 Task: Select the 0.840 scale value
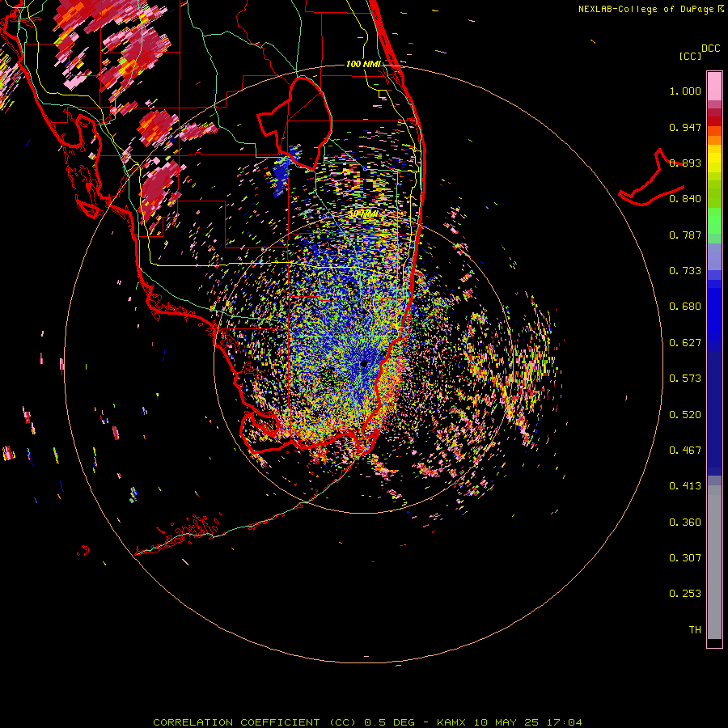(x=685, y=199)
